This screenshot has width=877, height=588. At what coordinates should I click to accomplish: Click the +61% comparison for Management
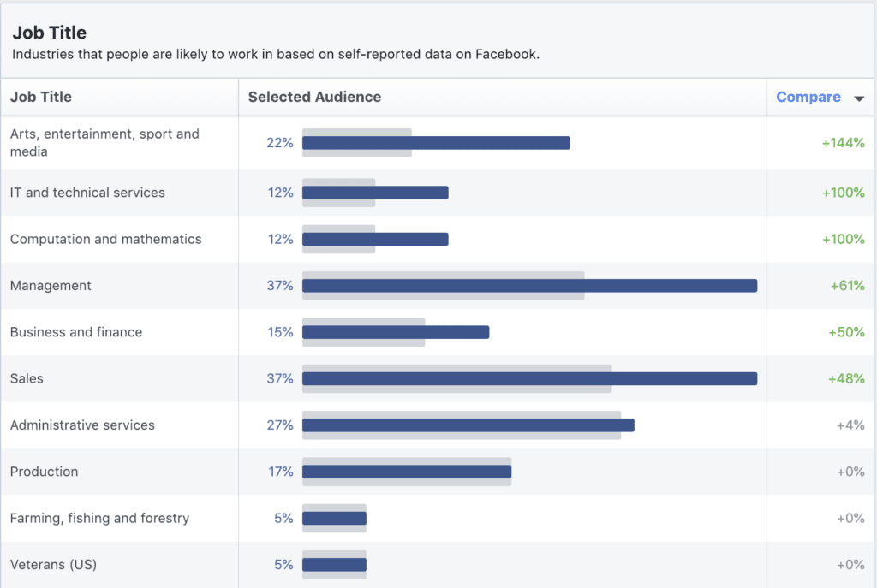(848, 285)
